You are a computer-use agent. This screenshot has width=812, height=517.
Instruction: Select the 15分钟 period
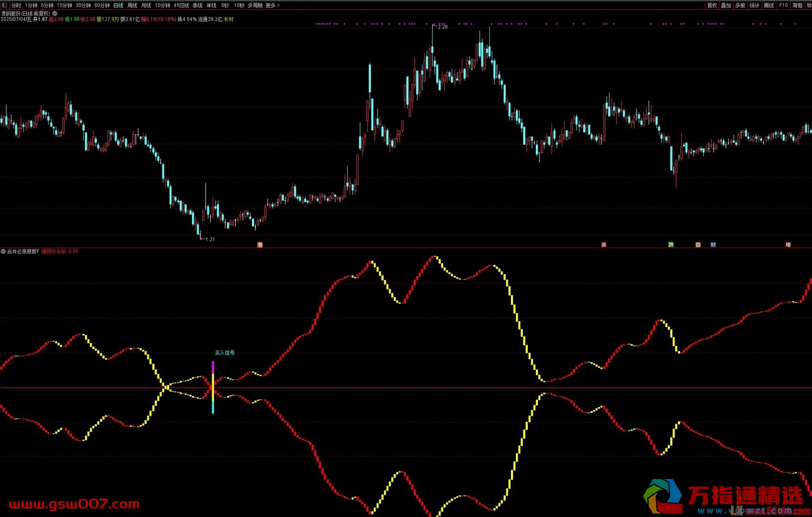point(64,5)
